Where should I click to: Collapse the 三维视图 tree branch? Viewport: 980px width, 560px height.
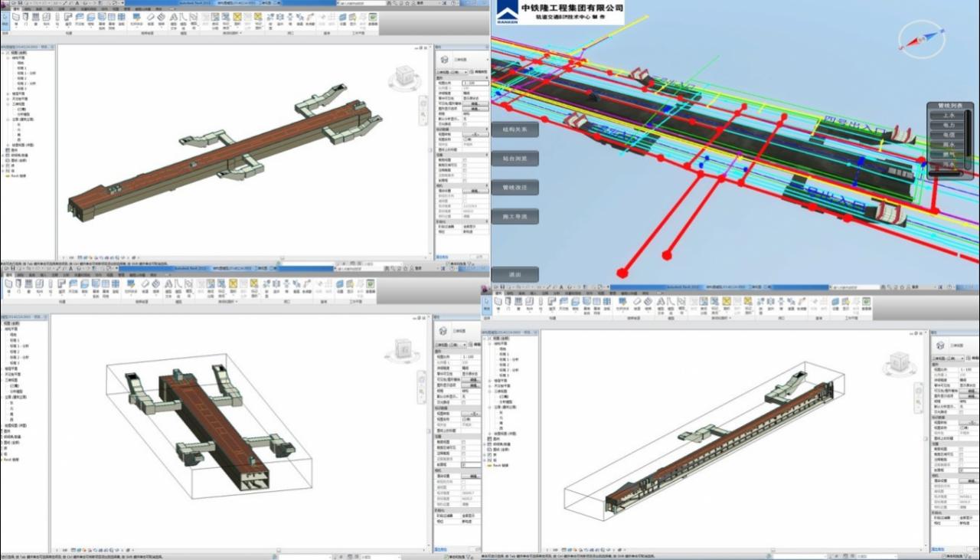pyautogui.click(x=7, y=105)
